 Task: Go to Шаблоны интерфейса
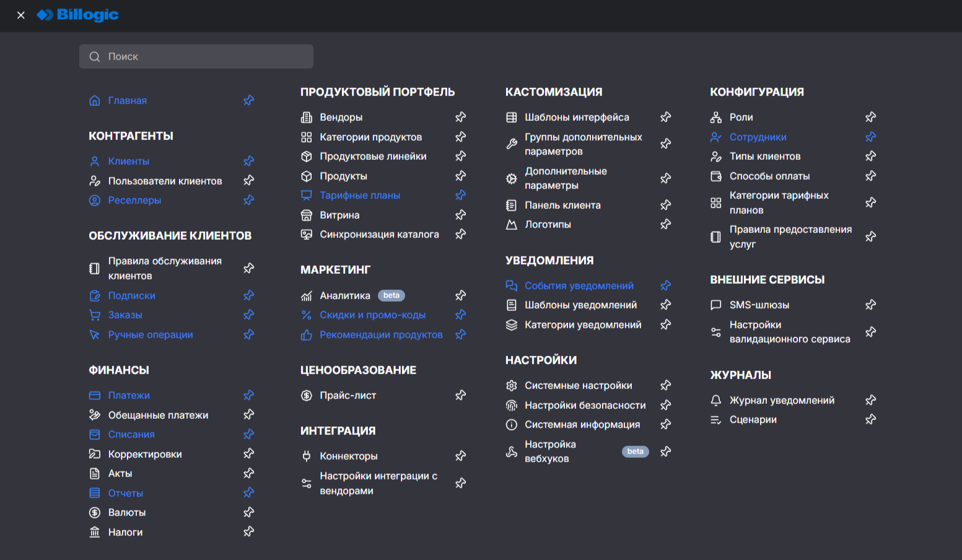click(x=576, y=117)
